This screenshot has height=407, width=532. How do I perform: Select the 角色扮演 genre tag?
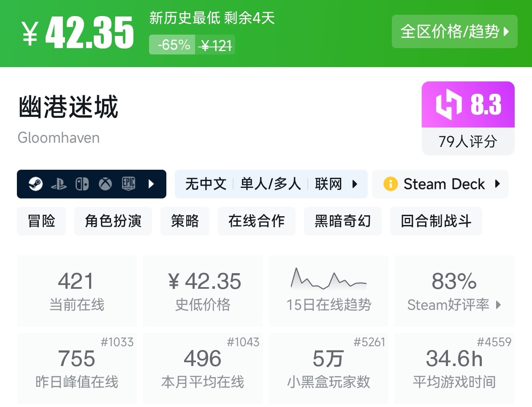click(x=113, y=221)
